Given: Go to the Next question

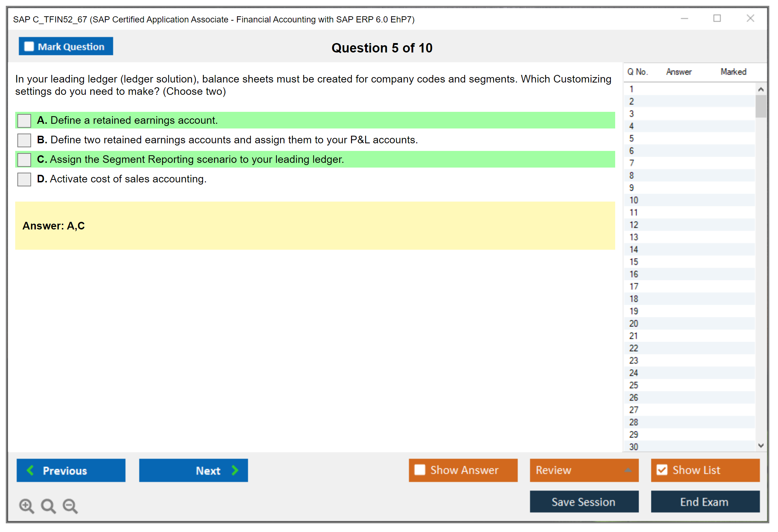Looking at the screenshot, I should click(x=193, y=470).
